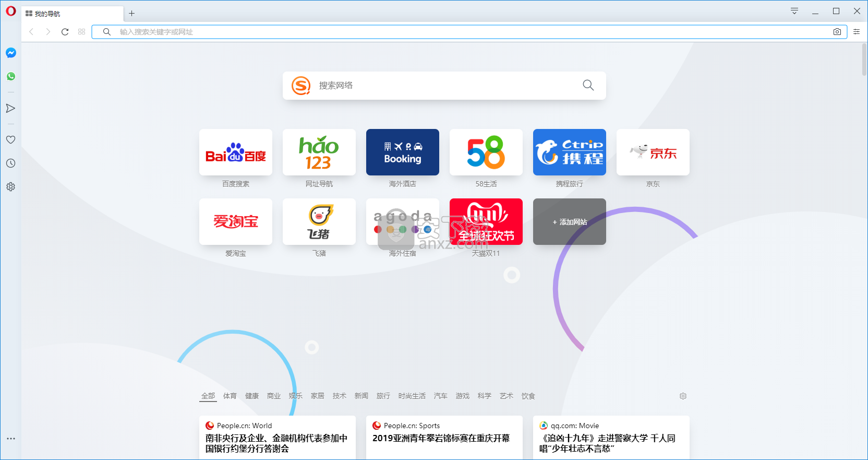The image size is (868, 460).
Task: Open WhatsApp in sidebar
Action: click(x=10, y=76)
